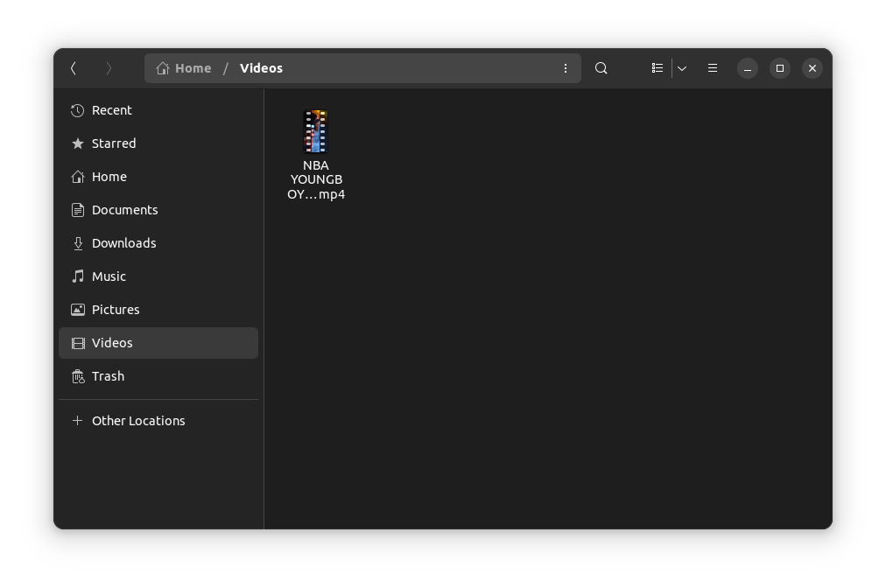Open Starred using the star icon
Image resolution: width=886 pixels, height=588 pixels.
pyautogui.click(x=77, y=143)
